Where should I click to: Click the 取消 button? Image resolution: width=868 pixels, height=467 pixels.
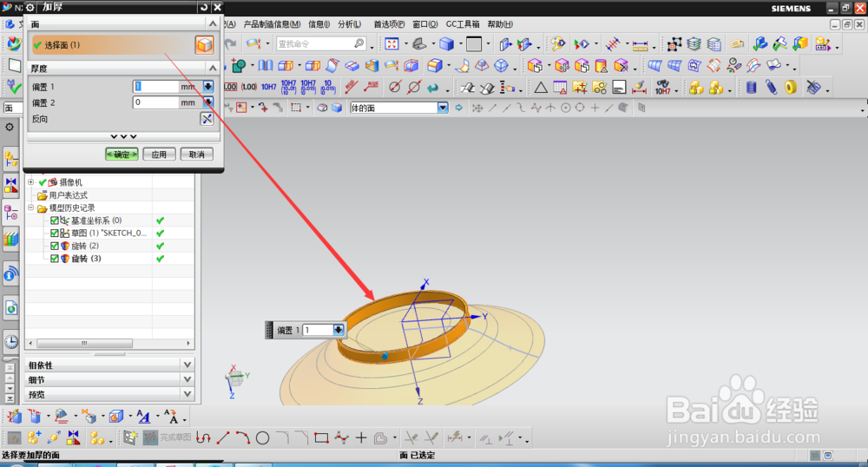tap(196, 155)
